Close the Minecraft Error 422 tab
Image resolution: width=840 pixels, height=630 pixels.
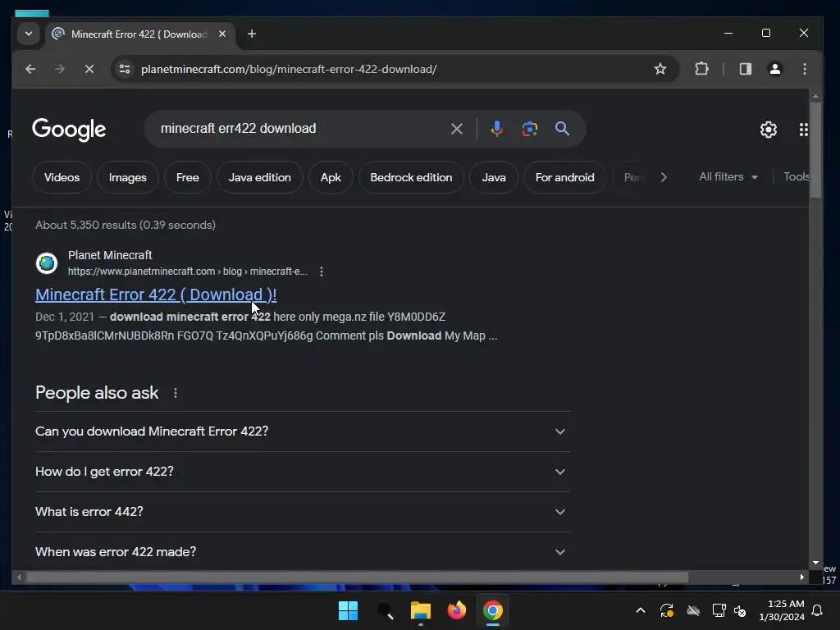[222, 34]
